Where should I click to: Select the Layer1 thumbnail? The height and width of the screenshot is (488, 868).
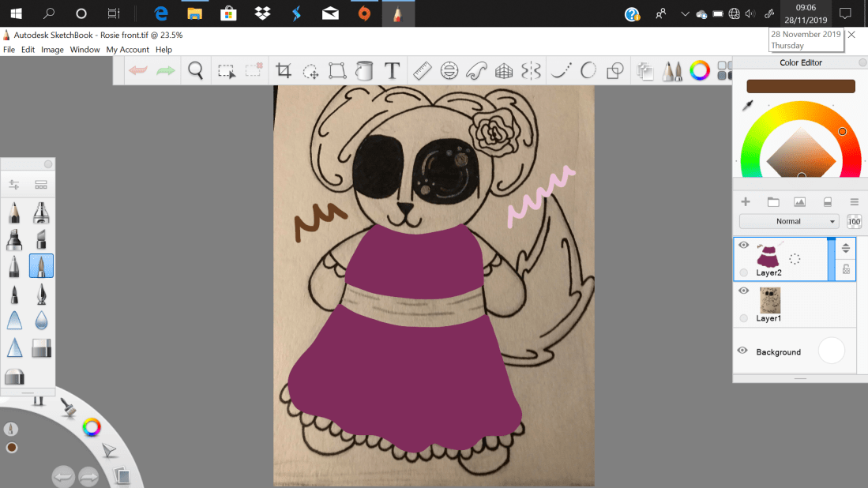coord(769,300)
